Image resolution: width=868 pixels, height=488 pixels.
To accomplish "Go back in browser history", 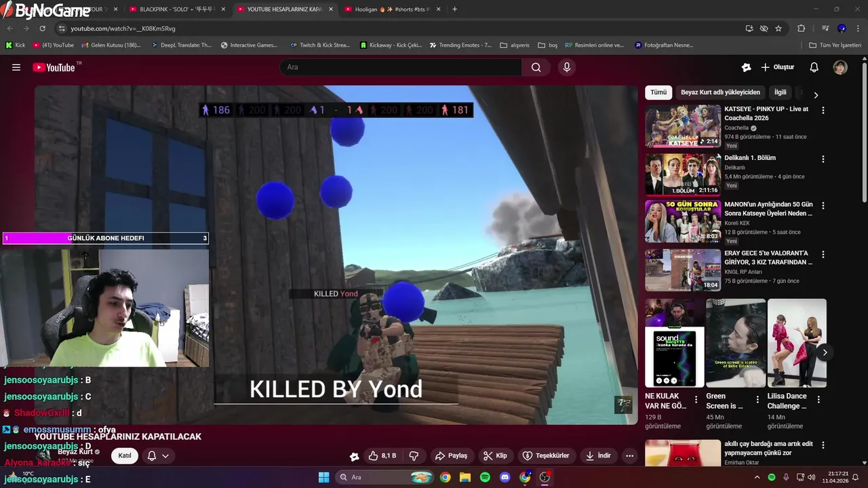I will click(x=9, y=28).
